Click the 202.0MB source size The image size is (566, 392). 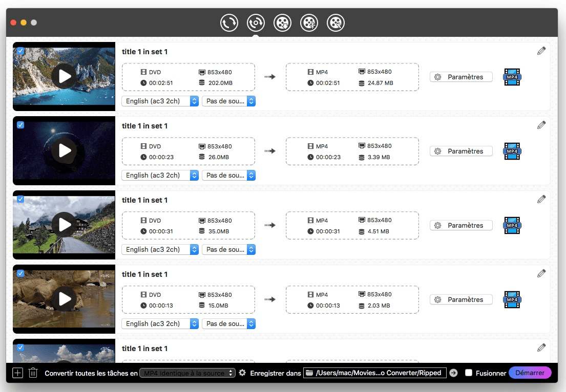pyautogui.click(x=220, y=83)
